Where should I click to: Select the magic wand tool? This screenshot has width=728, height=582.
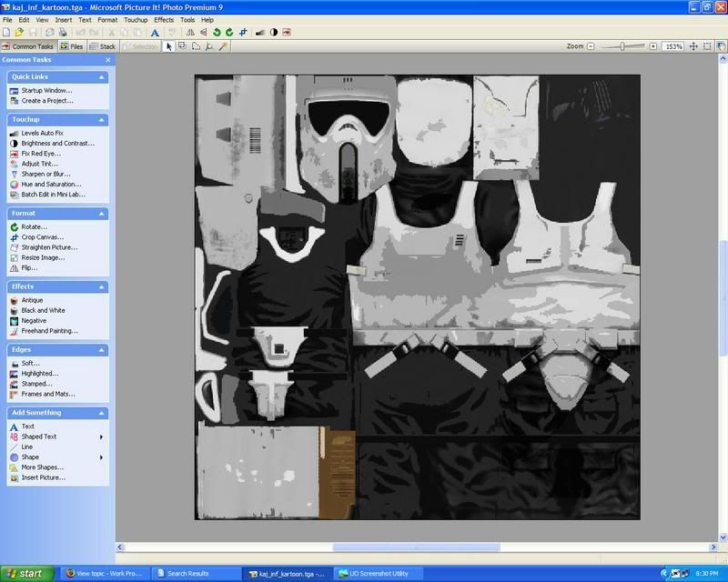tap(223, 46)
